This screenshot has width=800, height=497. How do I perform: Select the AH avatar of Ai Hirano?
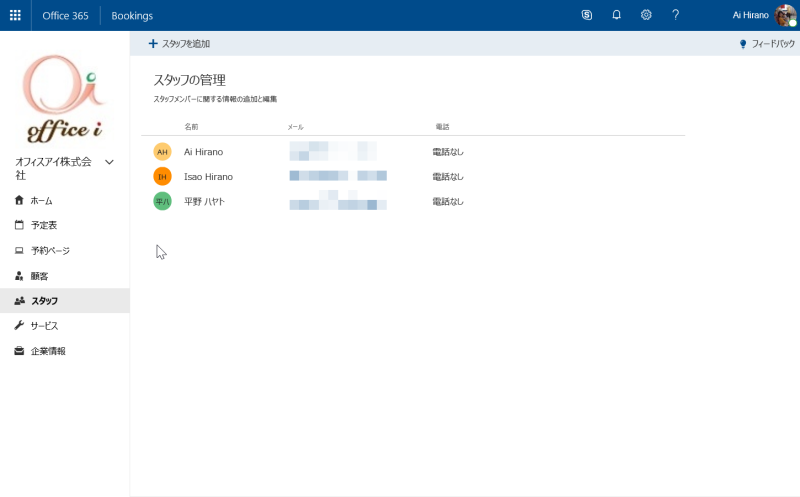click(x=162, y=152)
